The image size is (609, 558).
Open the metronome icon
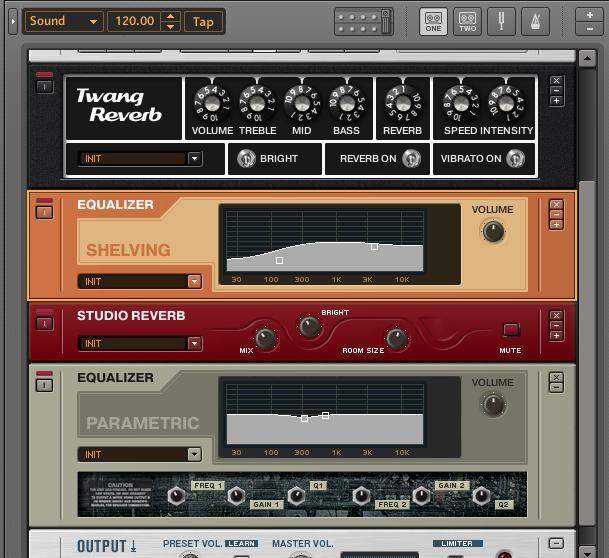click(x=540, y=21)
